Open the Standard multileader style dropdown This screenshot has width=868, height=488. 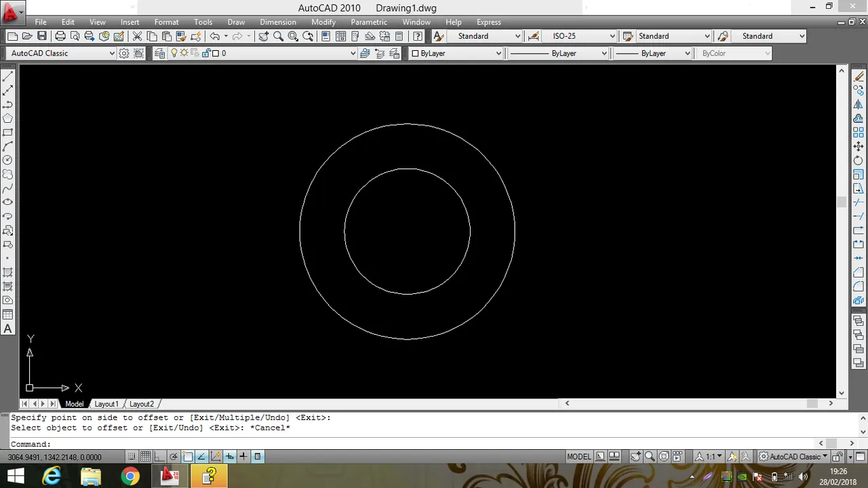tap(769, 36)
